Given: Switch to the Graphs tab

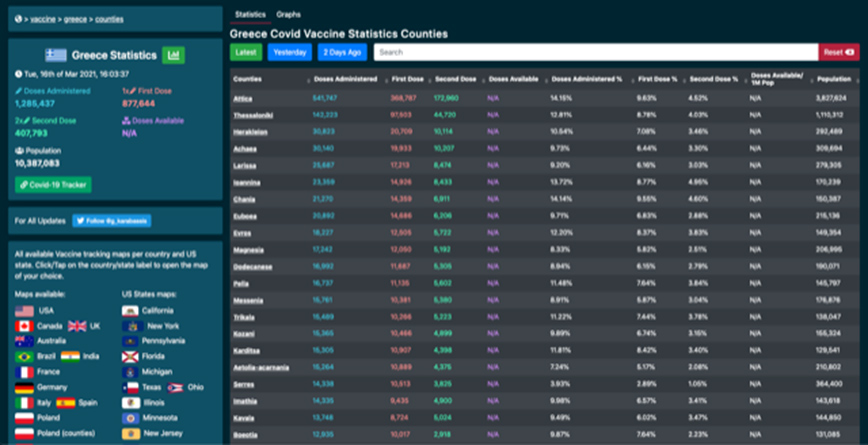Looking at the screenshot, I should [x=288, y=15].
